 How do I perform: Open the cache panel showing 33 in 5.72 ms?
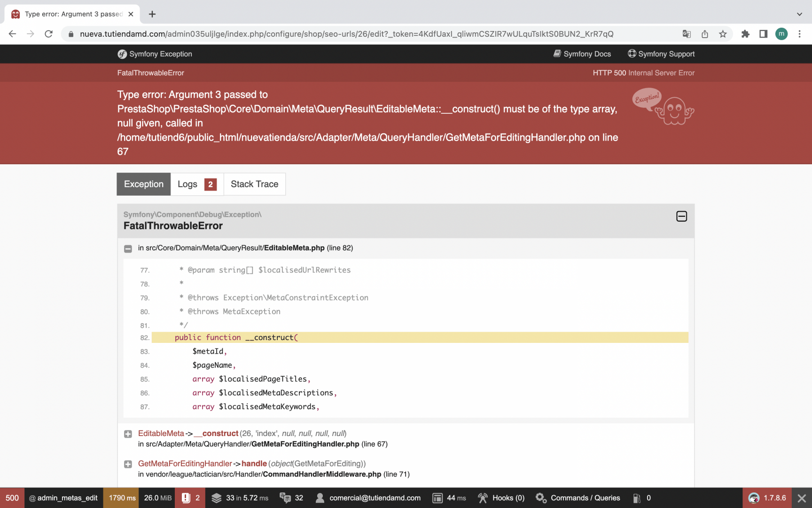[240, 498]
